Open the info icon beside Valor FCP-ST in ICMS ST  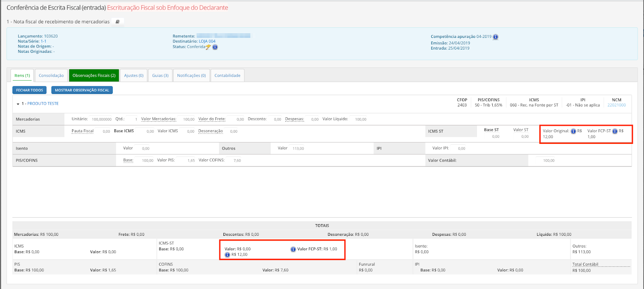tap(615, 131)
